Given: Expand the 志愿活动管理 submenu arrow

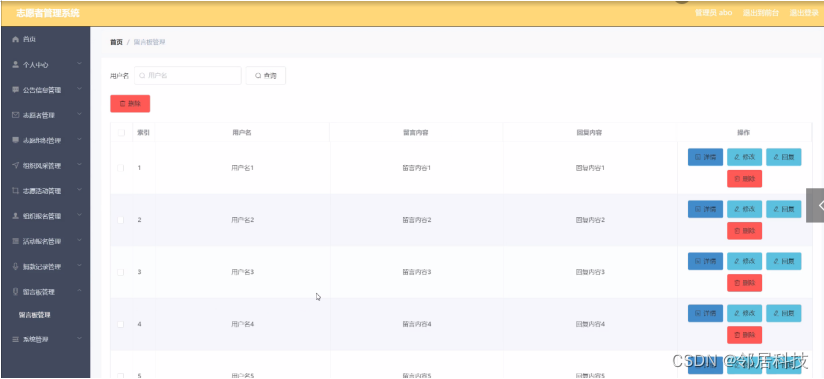Looking at the screenshot, I should point(79,190).
